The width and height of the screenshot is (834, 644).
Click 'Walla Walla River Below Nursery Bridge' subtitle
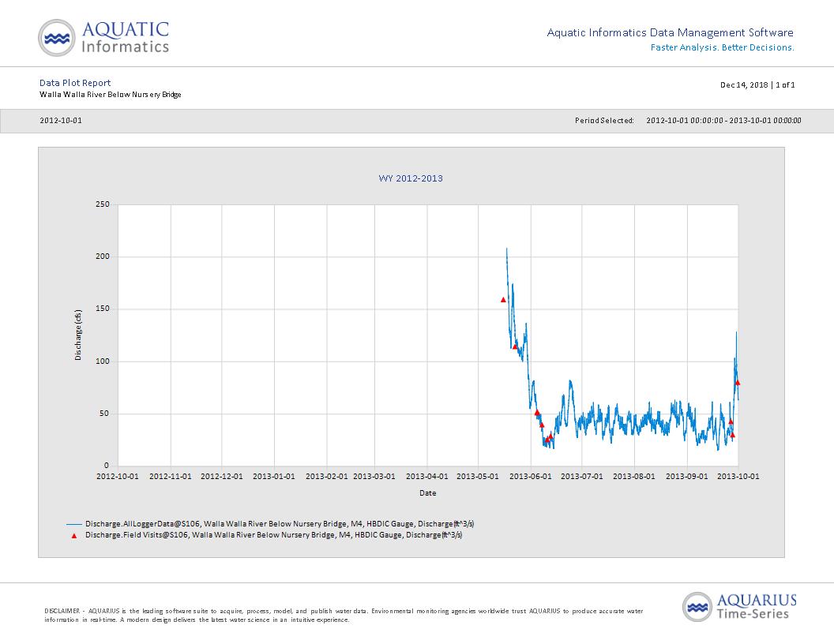pos(110,95)
